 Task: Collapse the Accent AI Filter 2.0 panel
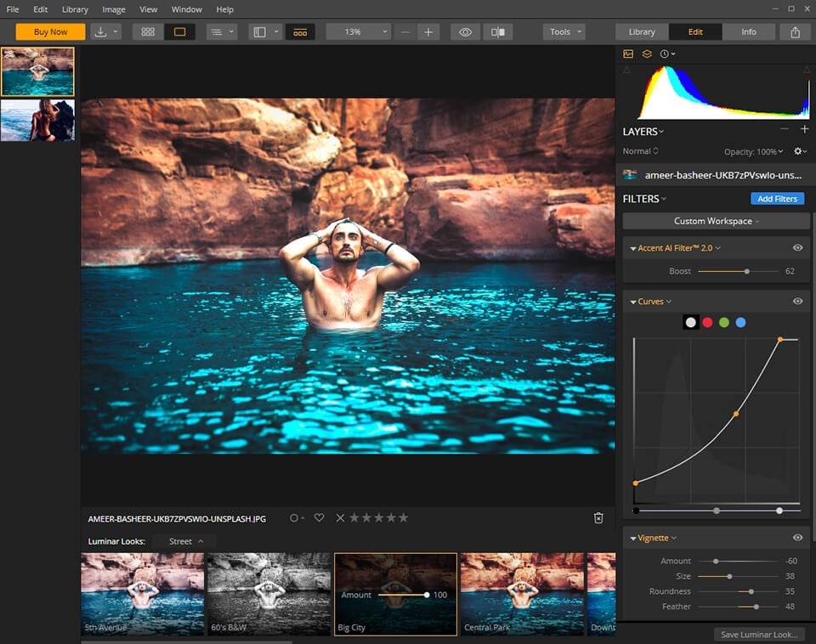(x=632, y=249)
